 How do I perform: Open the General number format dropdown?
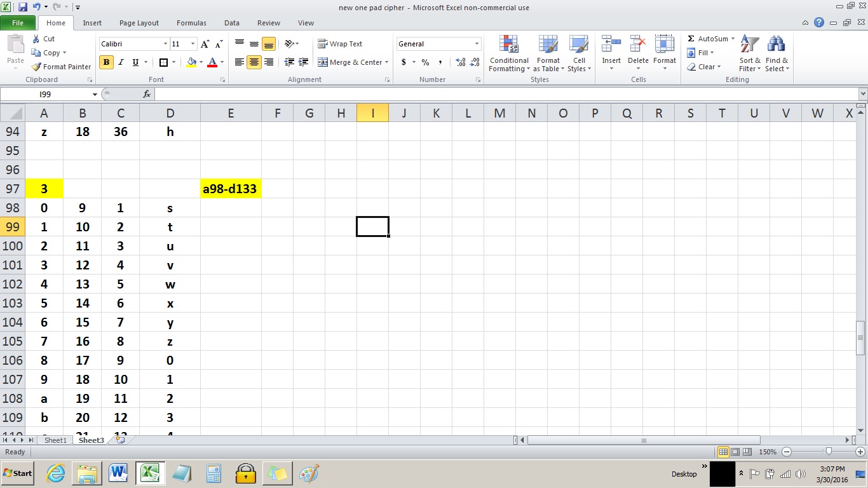coord(477,44)
